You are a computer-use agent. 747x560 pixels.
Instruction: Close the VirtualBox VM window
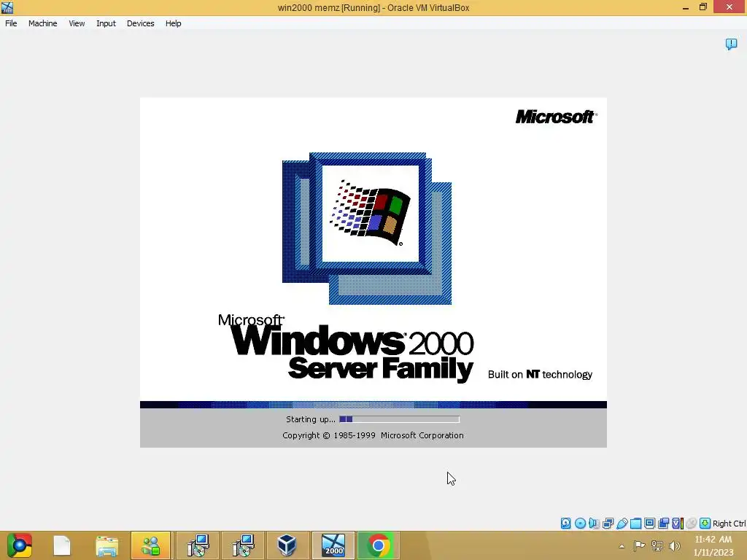click(729, 7)
